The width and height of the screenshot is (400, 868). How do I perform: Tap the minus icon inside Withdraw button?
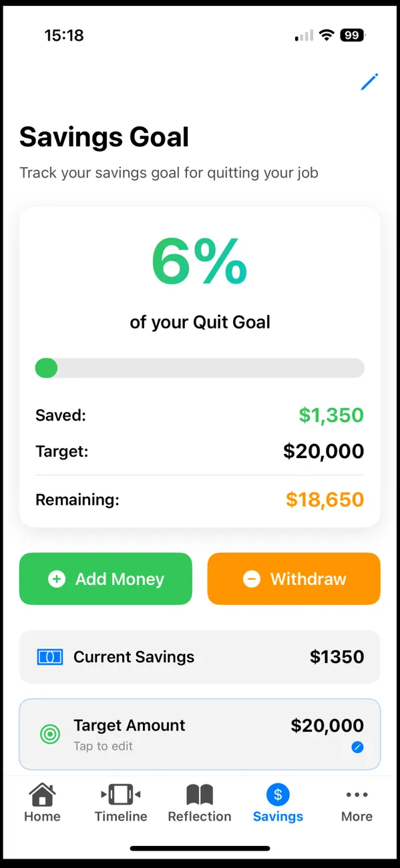coord(252,579)
